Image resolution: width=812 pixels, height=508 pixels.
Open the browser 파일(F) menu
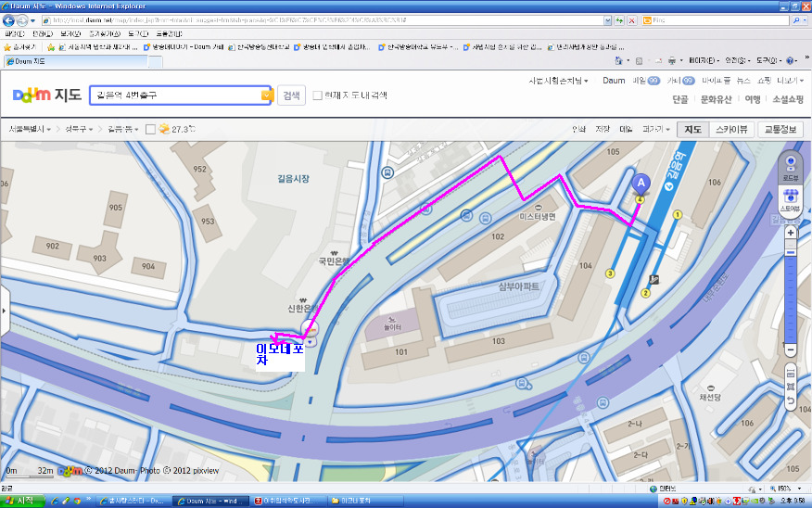point(14,34)
